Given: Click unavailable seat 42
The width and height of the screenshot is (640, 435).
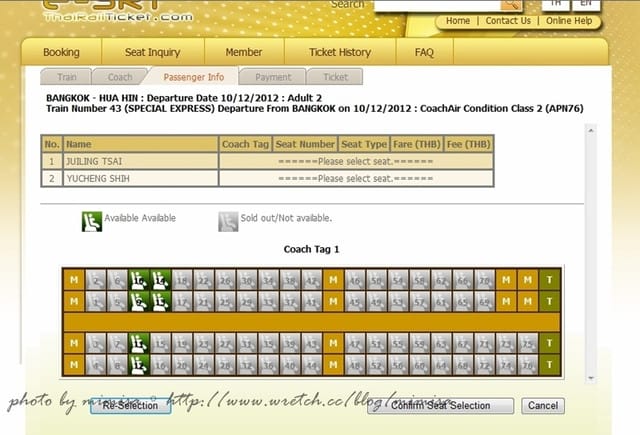Looking at the screenshot, I should click(x=312, y=280).
